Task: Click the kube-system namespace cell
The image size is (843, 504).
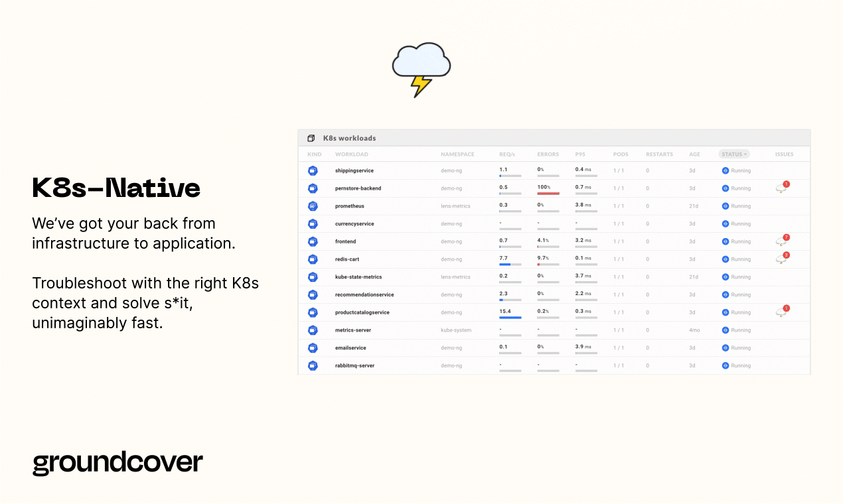Action: click(x=456, y=330)
